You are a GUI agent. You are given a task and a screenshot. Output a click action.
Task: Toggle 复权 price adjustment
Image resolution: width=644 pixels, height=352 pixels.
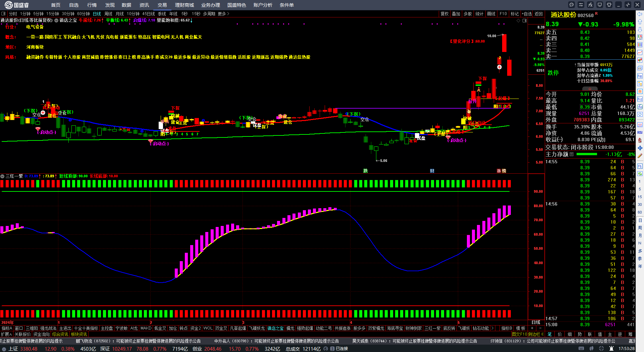(444, 14)
